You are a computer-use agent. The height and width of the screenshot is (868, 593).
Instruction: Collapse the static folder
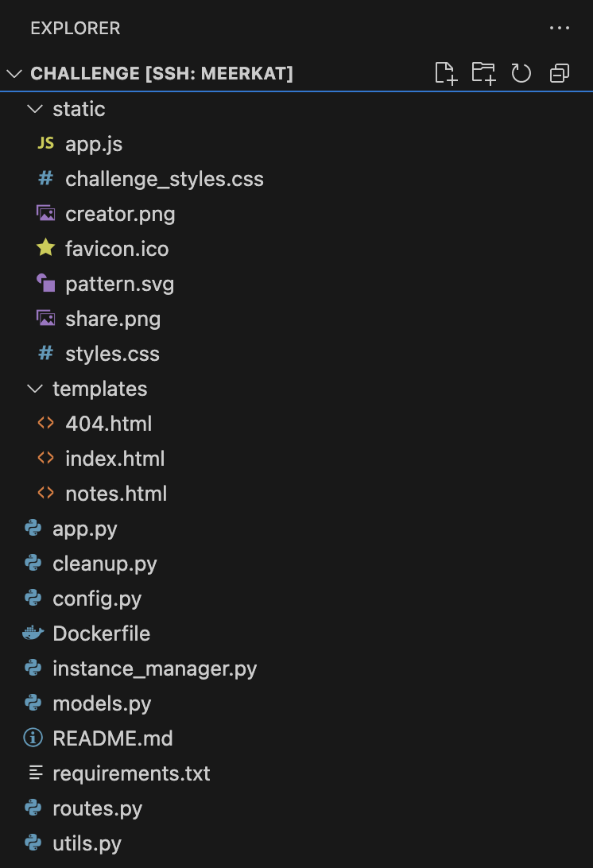coord(35,109)
